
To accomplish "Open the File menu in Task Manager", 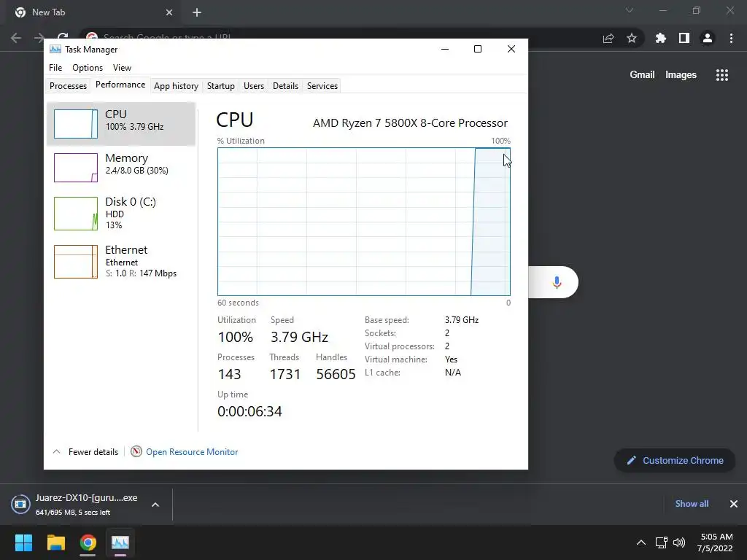I will click(x=55, y=68).
